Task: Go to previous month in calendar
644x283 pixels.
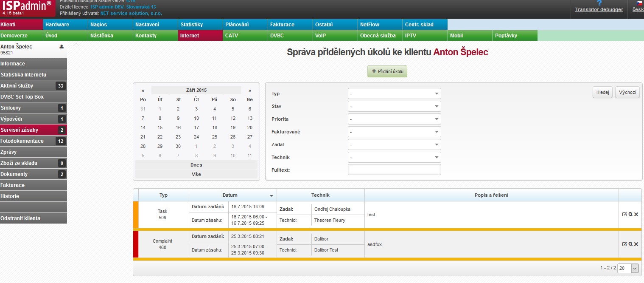Action: 143,91
